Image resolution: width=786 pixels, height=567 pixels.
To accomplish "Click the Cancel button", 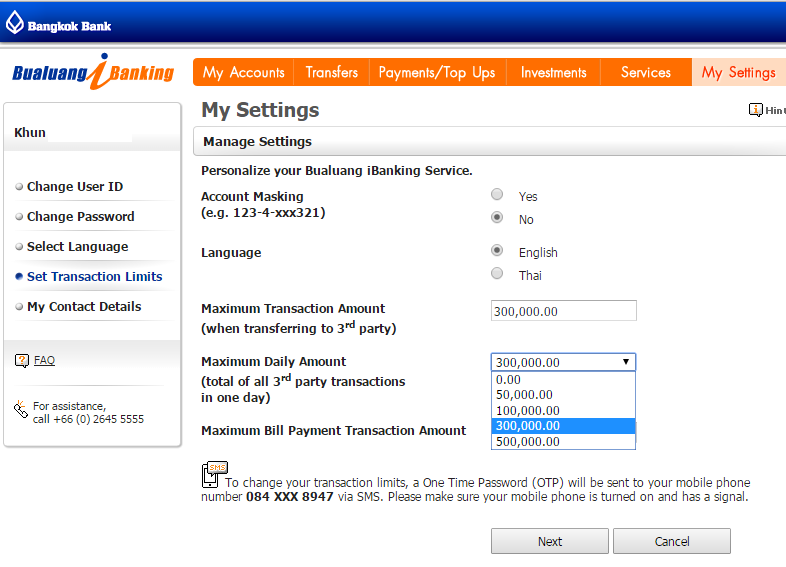I will coord(672,541).
